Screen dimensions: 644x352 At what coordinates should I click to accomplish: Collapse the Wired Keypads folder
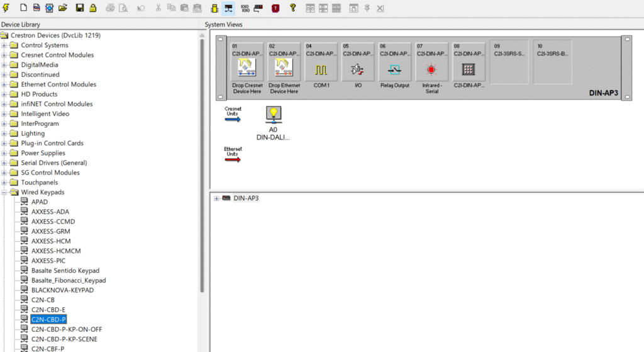(4, 193)
